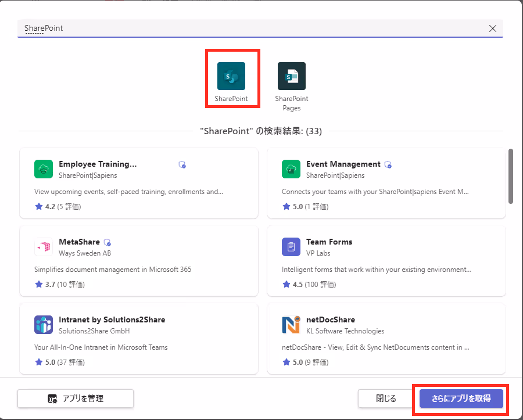This screenshot has width=523, height=420.
Task: Click the MetaShare verified badge
Action: [107, 242]
